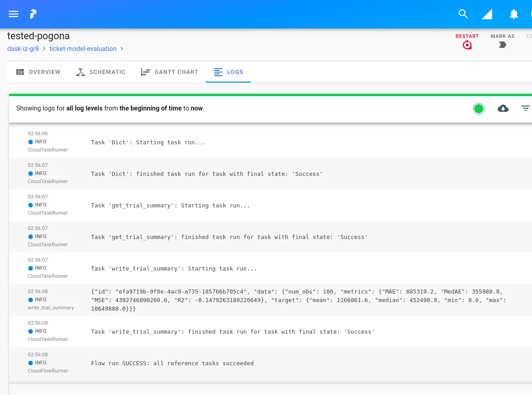This screenshot has height=395, width=532.
Task: Go to flow 'ticket-model-evaluation' via breadcrumb
Action: point(83,49)
